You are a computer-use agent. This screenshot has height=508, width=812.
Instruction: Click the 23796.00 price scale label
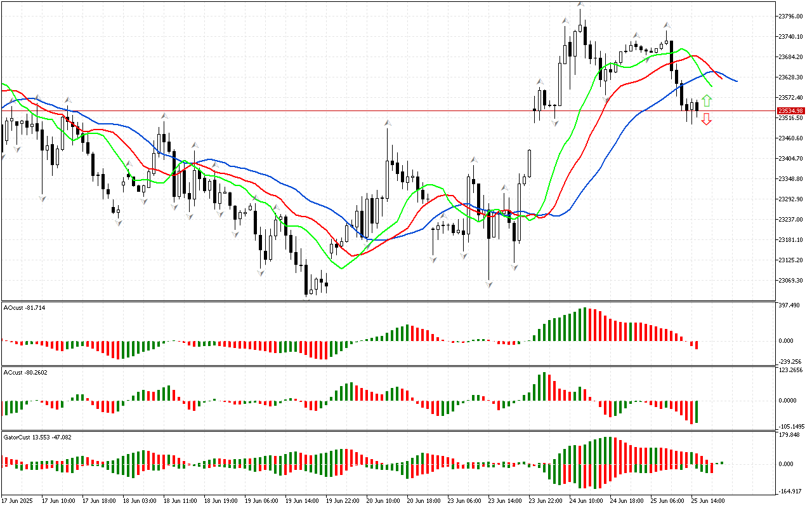(x=790, y=16)
